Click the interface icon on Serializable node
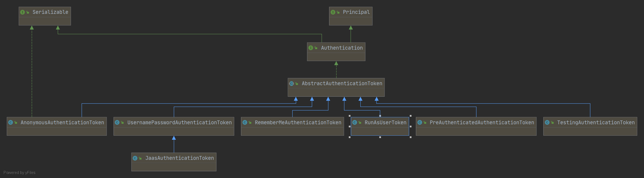 point(23,12)
